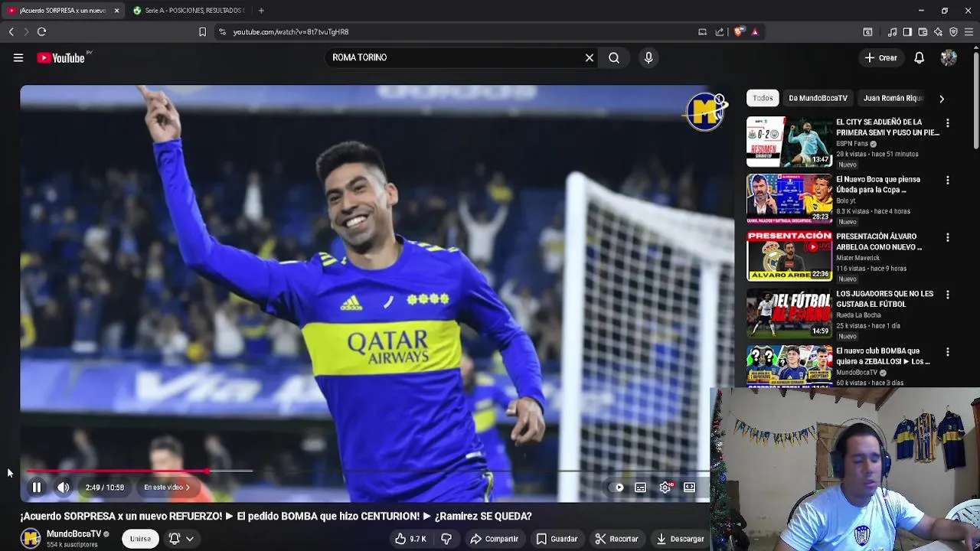Open the Brave playlist music note icon
This screenshot has height=551, width=980.
[x=892, y=32]
